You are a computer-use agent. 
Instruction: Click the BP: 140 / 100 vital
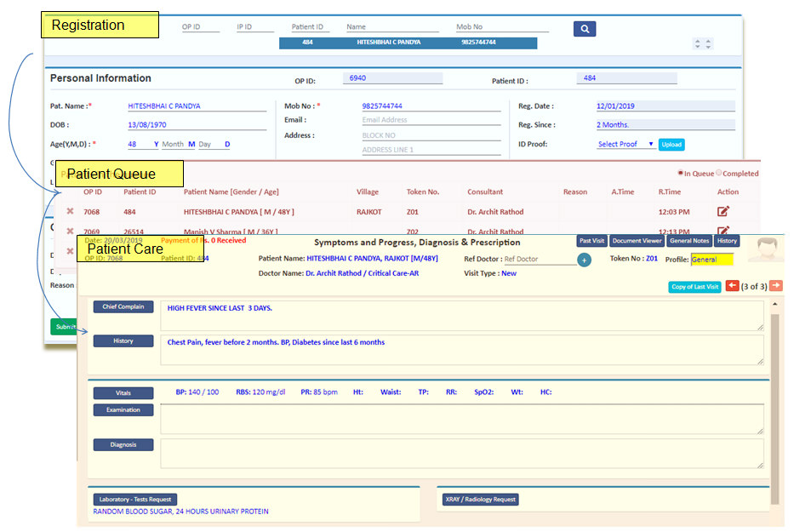pos(197,392)
